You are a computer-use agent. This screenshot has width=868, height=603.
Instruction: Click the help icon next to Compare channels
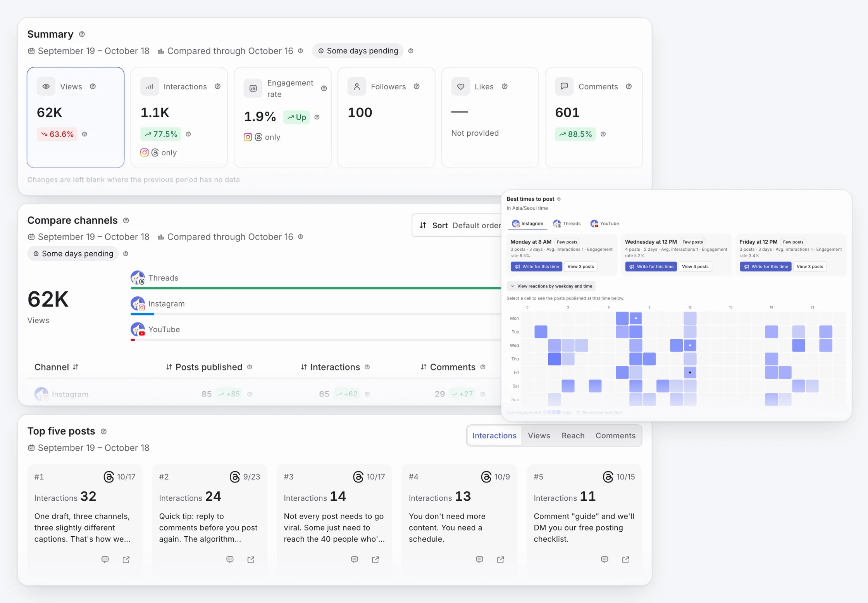click(x=126, y=221)
